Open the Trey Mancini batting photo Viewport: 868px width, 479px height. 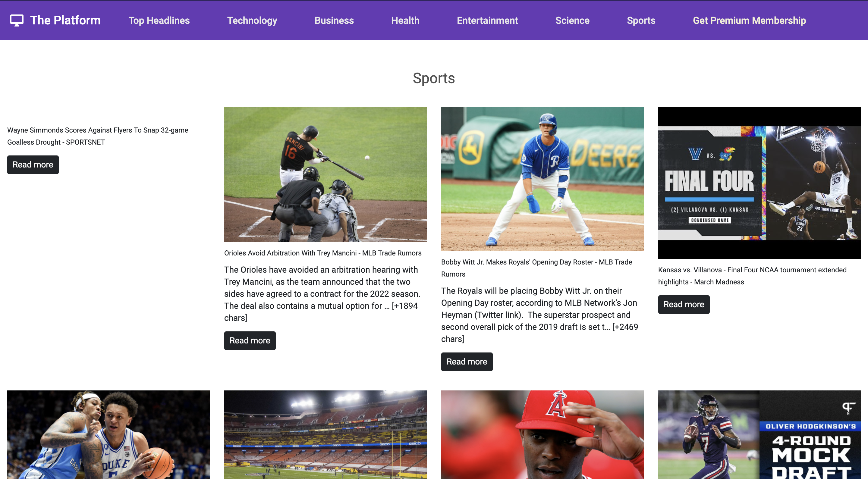tap(325, 175)
